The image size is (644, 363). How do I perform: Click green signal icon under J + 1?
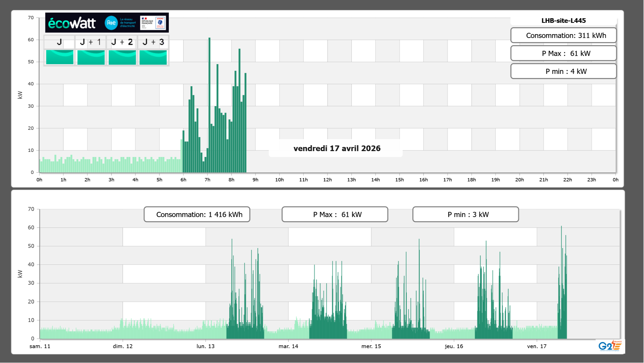[91, 57]
